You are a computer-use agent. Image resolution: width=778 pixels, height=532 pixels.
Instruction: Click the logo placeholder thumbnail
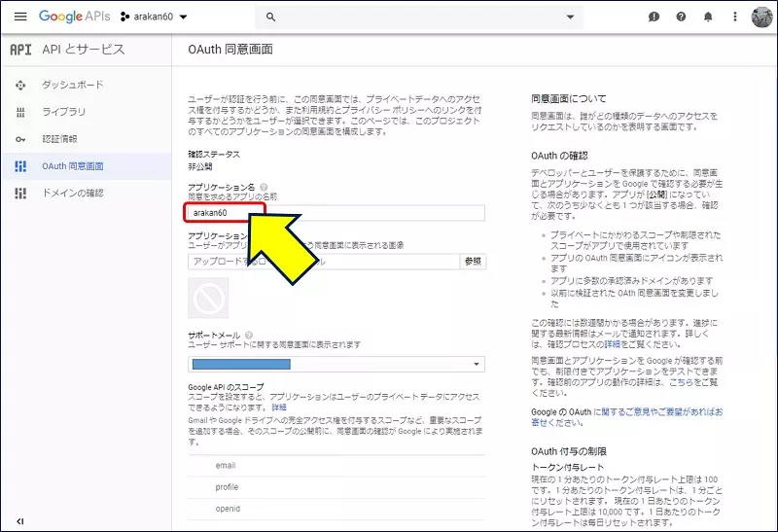(x=208, y=298)
